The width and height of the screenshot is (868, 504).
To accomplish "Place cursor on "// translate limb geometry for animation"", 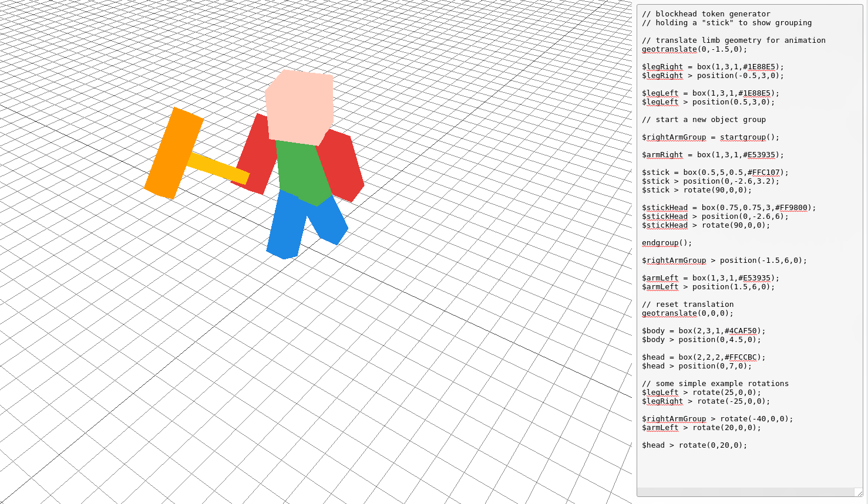I will 734,40.
